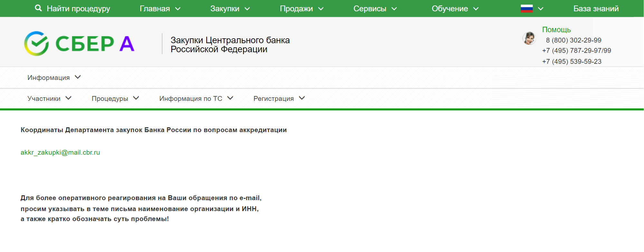The width and height of the screenshot is (644, 252).
Task: Click the akkr_zakupki@mail.cbr.ru email link
Action: click(60, 152)
